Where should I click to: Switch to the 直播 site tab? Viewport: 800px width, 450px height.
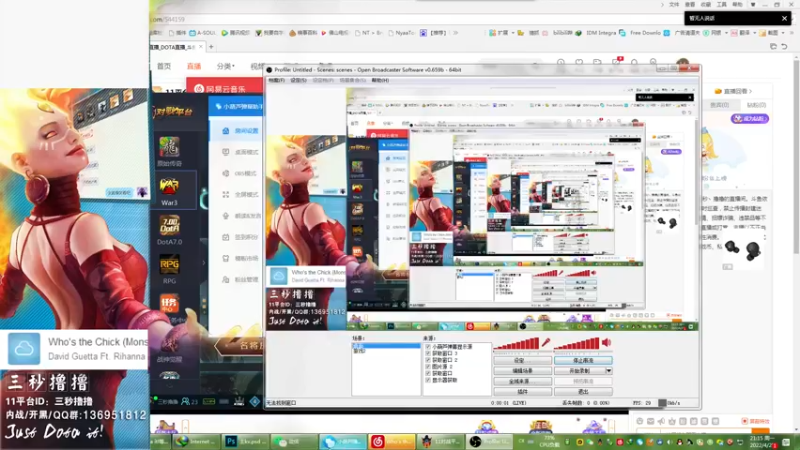(194, 66)
